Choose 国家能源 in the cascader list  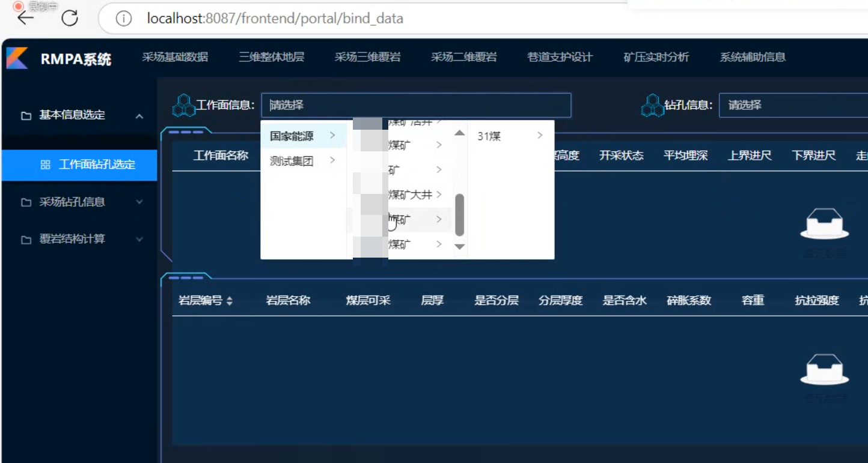(x=304, y=136)
